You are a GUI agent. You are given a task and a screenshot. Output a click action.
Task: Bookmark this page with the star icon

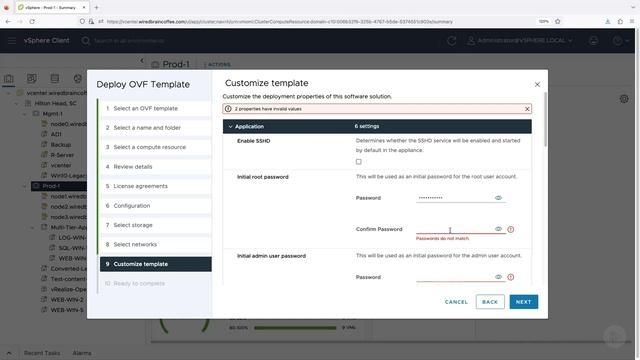pyautogui.click(x=558, y=21)
